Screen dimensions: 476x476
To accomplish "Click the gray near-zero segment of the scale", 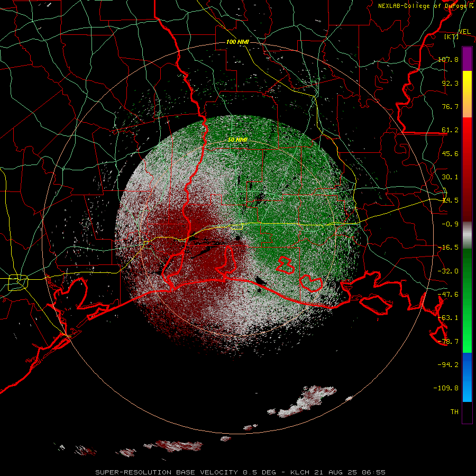I will [467, 235].
